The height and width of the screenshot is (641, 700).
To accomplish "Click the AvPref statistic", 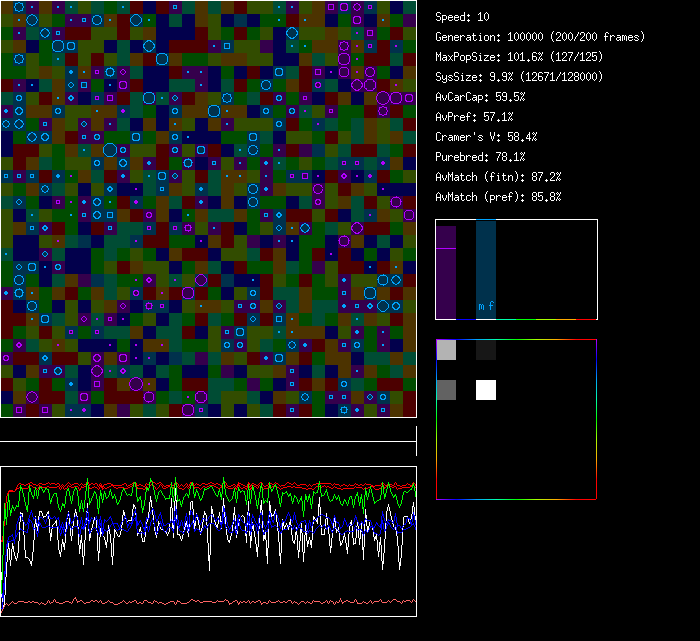I will click(x=473, y=117).
